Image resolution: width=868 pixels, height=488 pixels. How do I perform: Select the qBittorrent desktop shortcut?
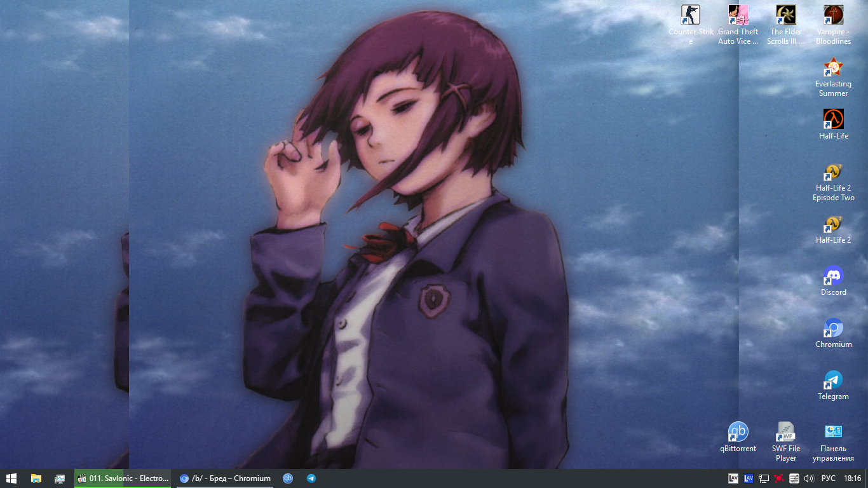[x=738, y=438]
